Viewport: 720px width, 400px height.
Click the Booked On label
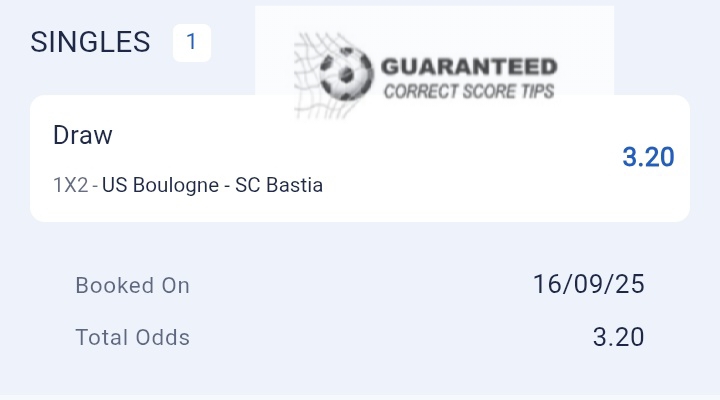pos(132,285)
